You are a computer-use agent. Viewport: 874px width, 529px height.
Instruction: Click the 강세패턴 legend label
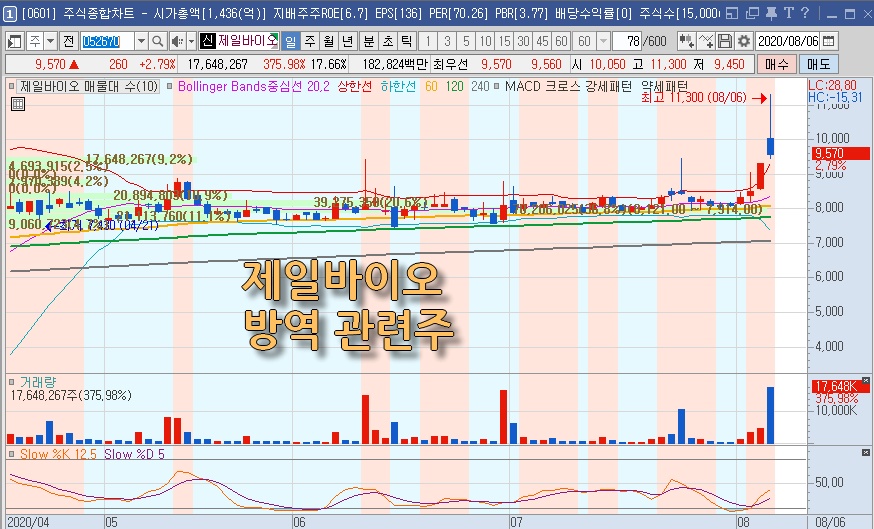pos(609,86)
